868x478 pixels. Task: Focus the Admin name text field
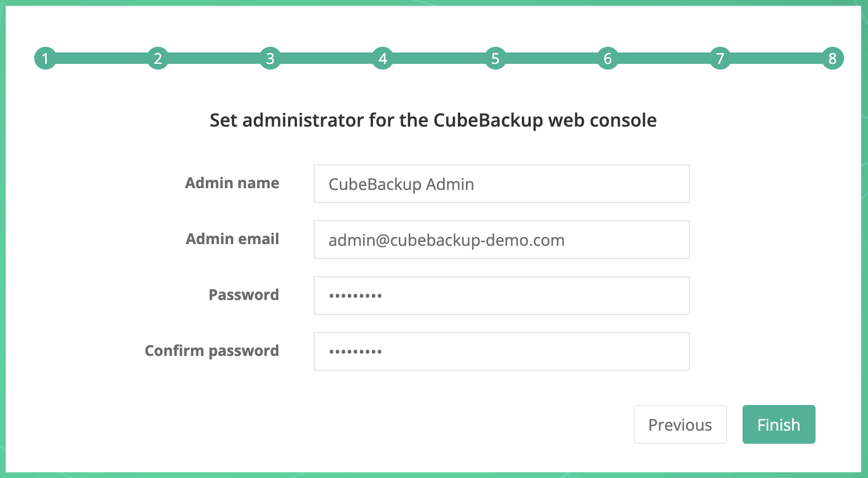pyautogui.click(x=501, y=184)
